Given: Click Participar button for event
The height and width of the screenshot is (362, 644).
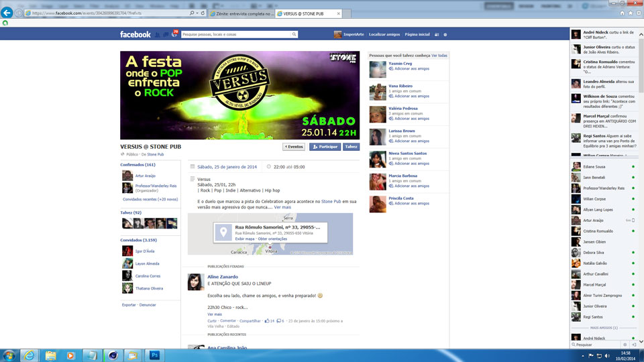Looking at the screenshot, I should click(x=325, y=147).
